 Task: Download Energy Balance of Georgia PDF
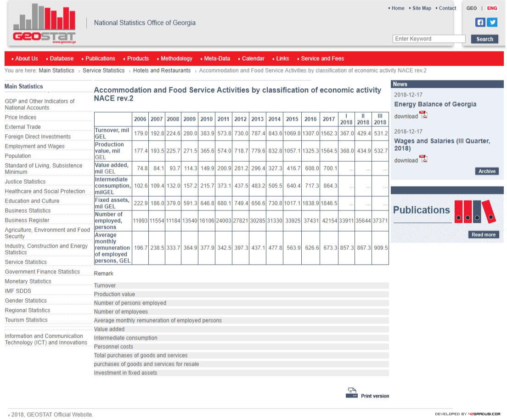coord(424,115)
